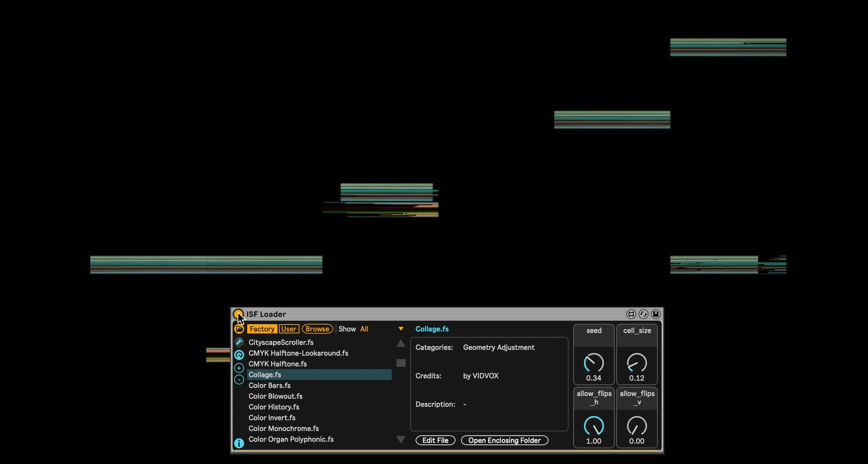Open the Show All category dropdown
868x464 pixels.
pyautogui.click(x=400, y=329)
